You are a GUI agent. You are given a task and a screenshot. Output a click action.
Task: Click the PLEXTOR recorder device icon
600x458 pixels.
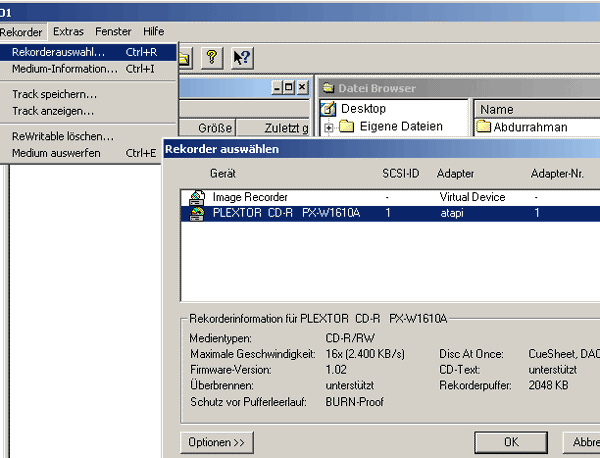point(197,214)
